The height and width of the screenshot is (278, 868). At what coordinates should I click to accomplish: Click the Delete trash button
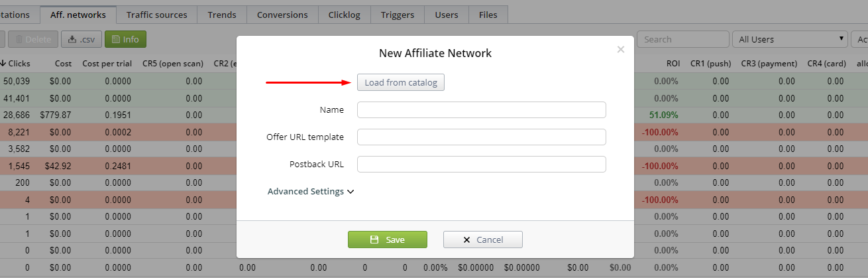[x=32, y=39]
